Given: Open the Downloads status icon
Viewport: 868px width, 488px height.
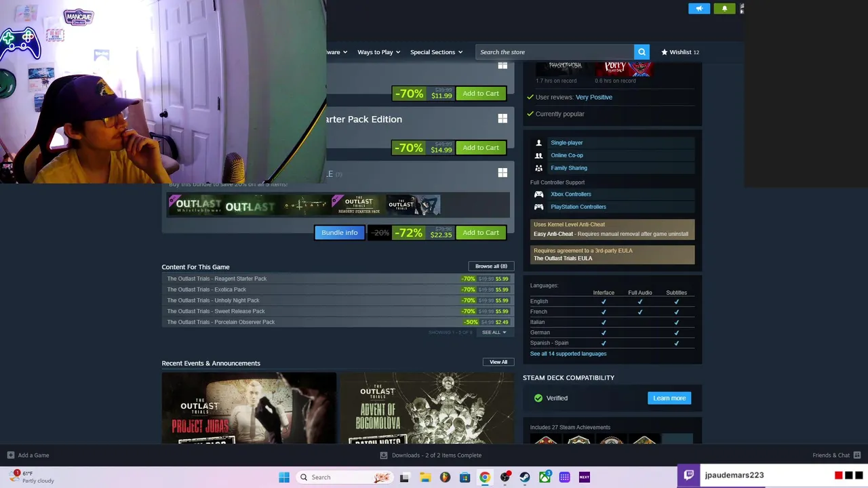Looking at the screenshot, I should point(384,455).
